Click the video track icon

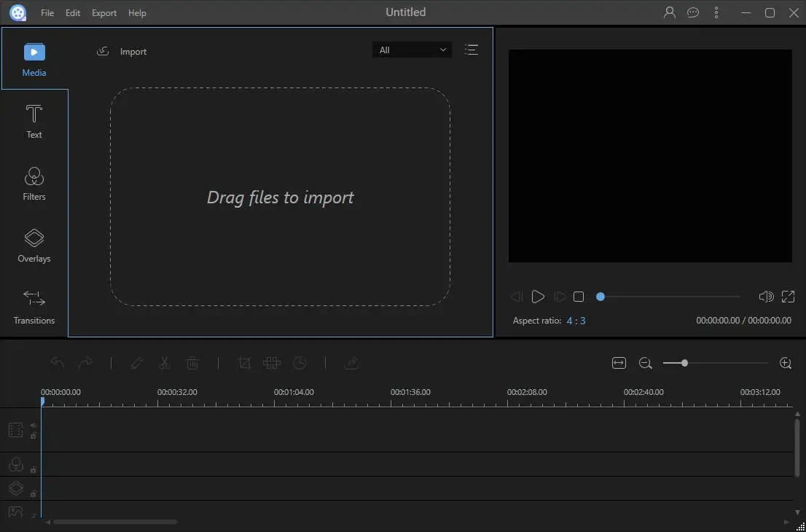pos(16,430)
